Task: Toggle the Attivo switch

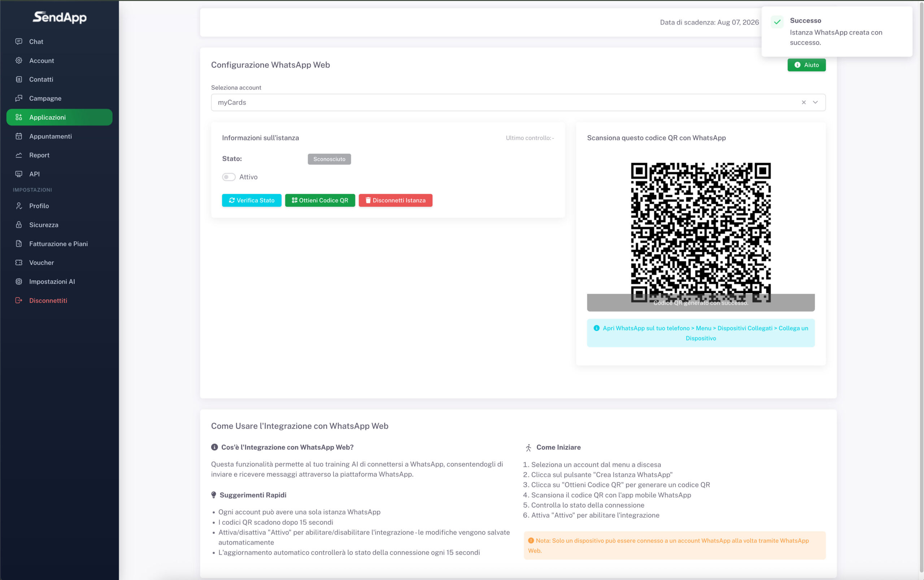Action: (x=228, y=177)
